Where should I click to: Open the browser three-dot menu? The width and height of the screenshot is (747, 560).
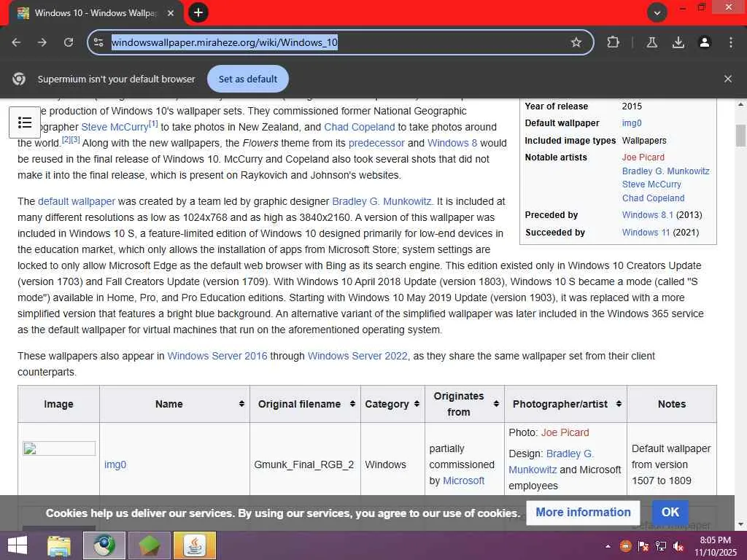click(731, 42)
